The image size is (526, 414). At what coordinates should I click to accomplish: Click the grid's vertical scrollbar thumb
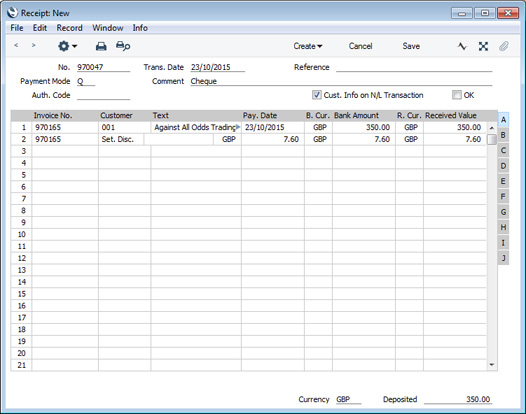click(492, 140)
